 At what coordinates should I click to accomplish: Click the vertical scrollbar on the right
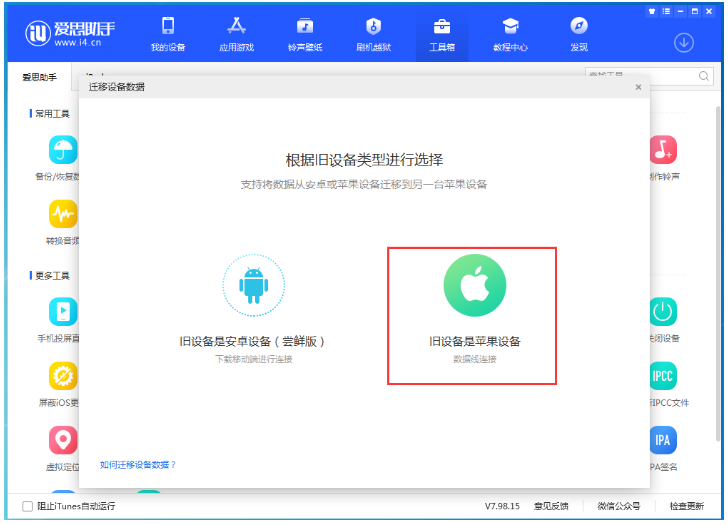[x=718, y=274]
